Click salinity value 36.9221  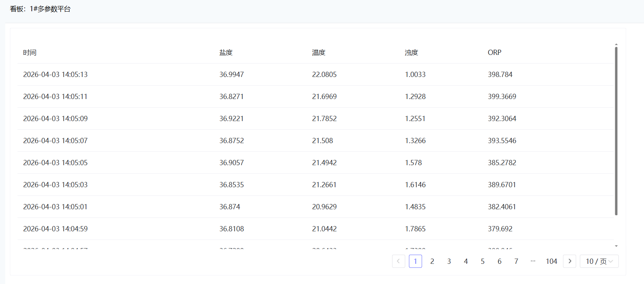tap(231, 118)
